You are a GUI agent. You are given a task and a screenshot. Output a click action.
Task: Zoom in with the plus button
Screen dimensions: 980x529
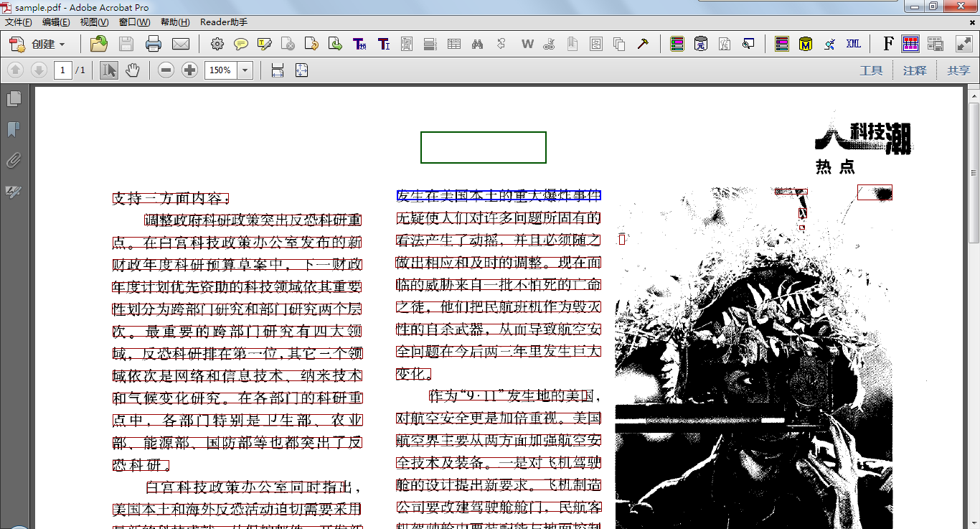[189, 70]
